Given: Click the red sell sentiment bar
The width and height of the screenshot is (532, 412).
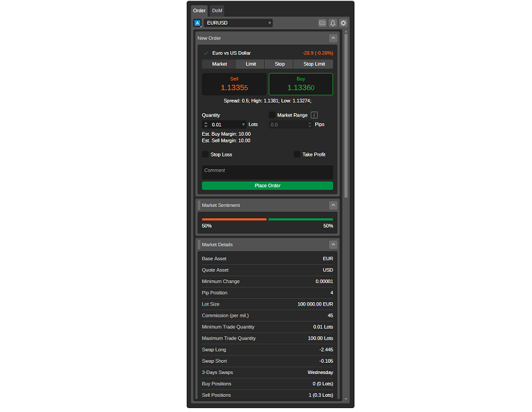Looking at the screenshot, I should 234,220.
